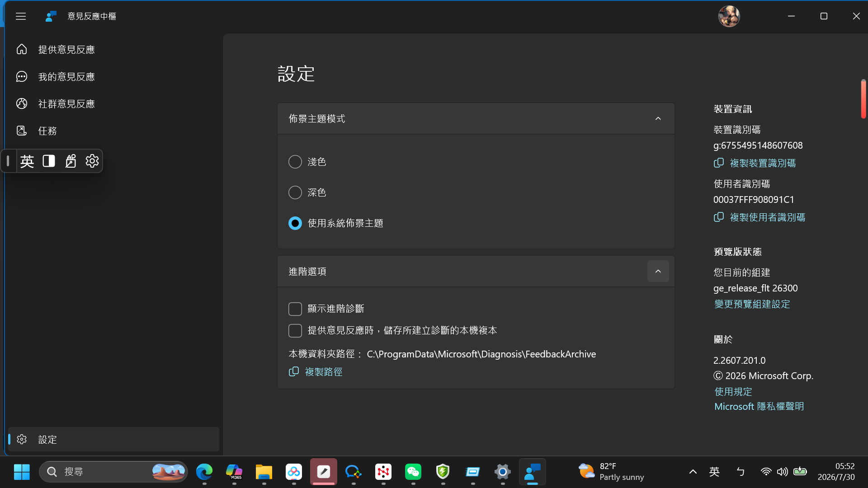Open 提供意見反應 home page

coord(113,49)
